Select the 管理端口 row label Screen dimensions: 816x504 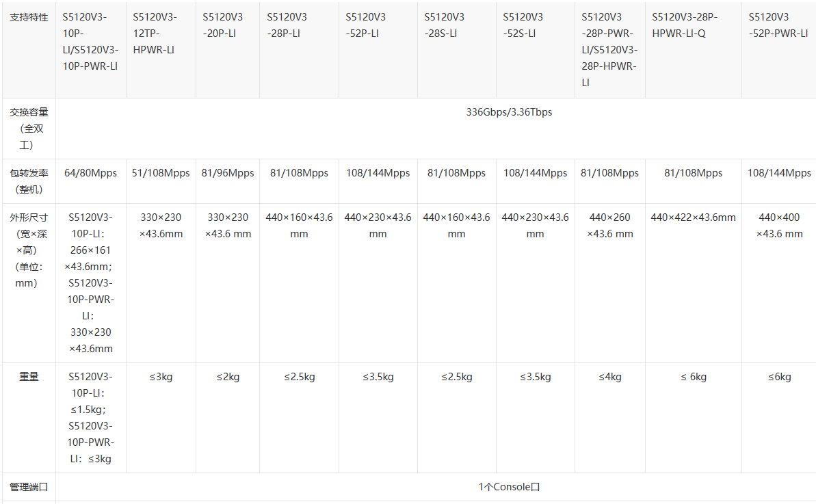pos(29,487)
